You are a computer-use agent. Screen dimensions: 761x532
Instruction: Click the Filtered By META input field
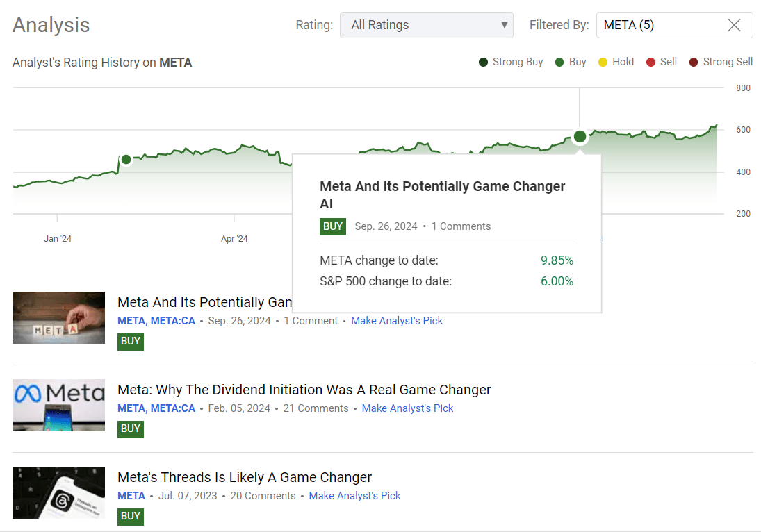click(x=660, y=25)
